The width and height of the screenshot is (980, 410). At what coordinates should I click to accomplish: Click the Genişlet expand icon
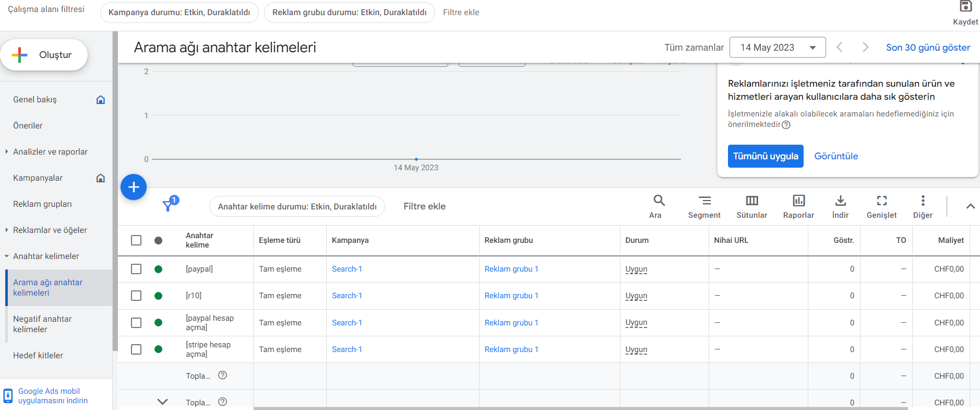[x=882, y=200]
